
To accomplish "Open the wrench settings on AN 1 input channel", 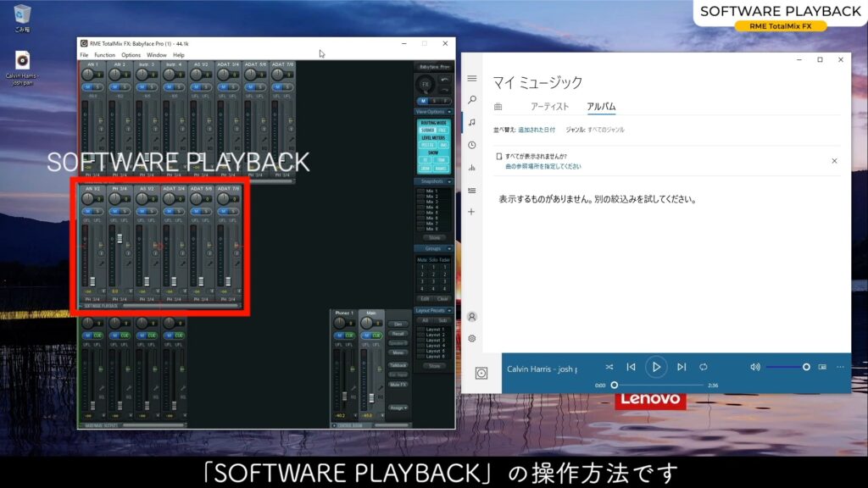I will point(102,140).
